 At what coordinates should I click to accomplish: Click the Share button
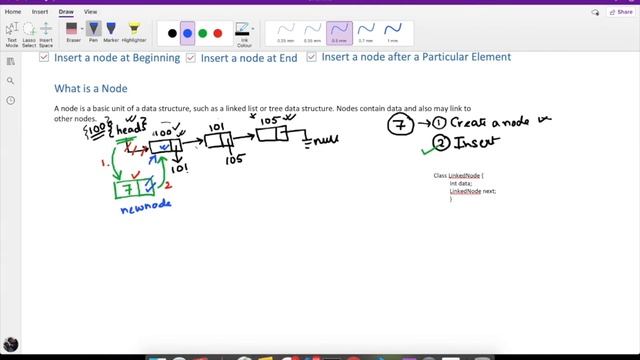[621, 12]
